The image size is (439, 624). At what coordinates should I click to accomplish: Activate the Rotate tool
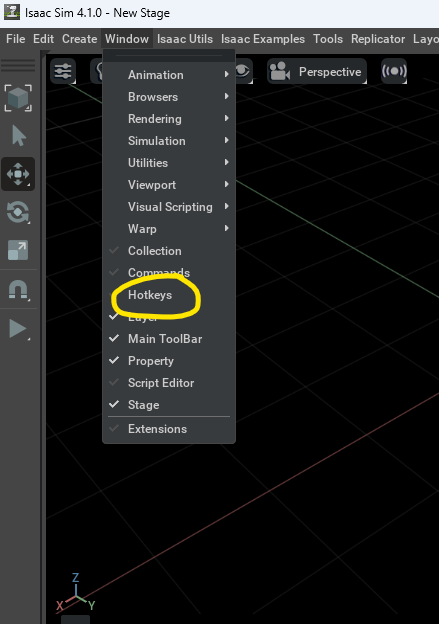(x=18, y=212)
